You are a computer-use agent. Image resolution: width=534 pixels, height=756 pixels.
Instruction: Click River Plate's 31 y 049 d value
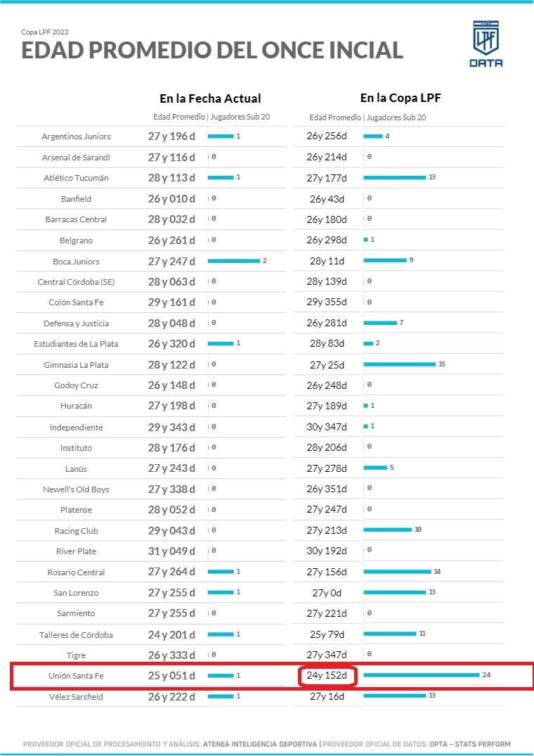pyautogui.click(x=171, y=551)
